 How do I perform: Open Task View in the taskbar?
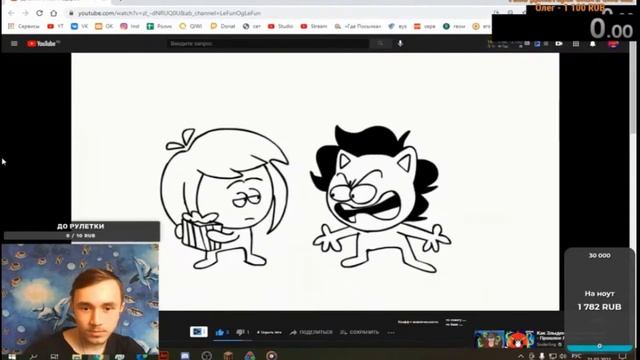(54, 356)
